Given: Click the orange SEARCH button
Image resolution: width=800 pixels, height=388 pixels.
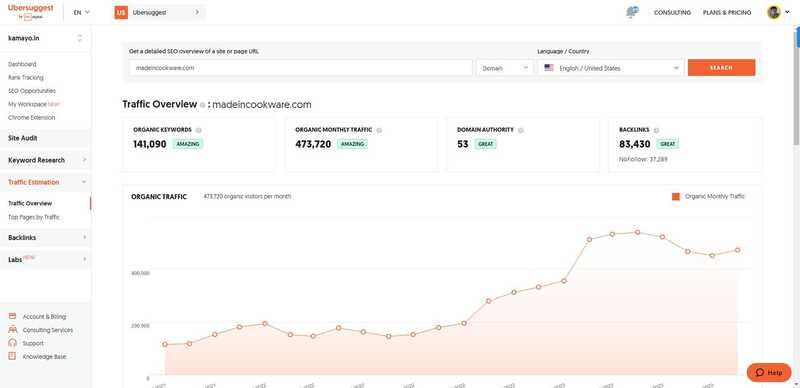Looking at the screenshot, I should [x=721, y=67].
